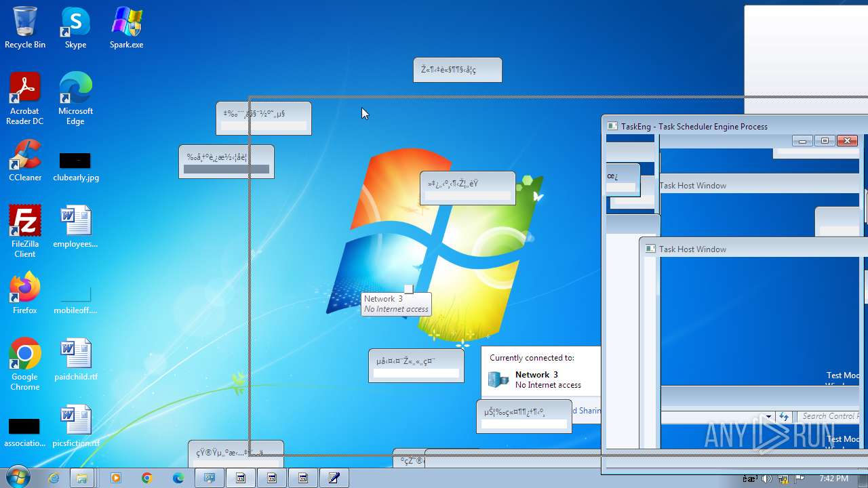Launch Skype from the desktop
868x488 pixels.
75,28
